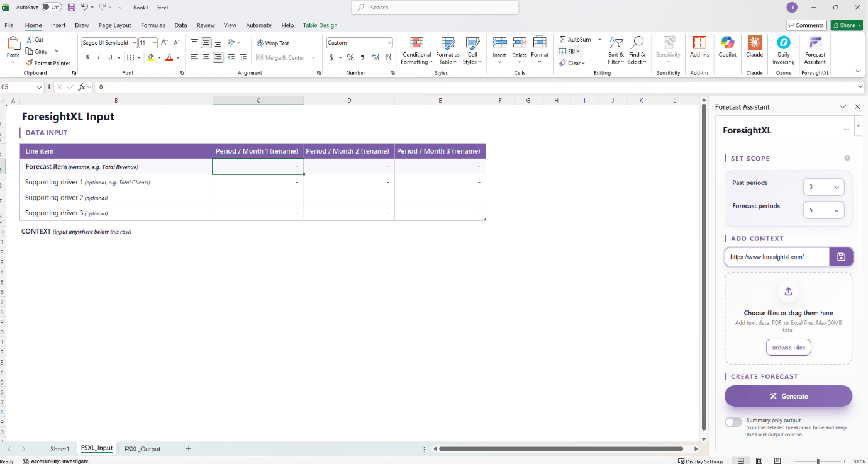The image size is (868, 464).
Task: Click the comma style icon
Action: point(362,57)
